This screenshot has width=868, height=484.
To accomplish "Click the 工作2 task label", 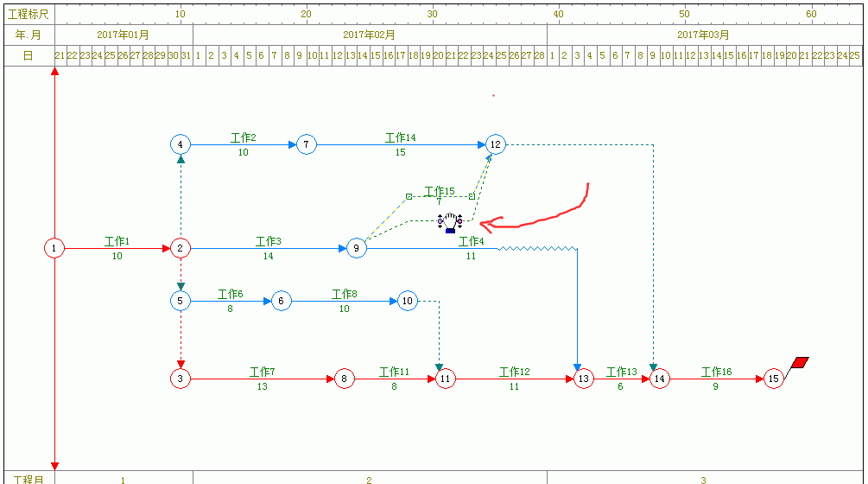I will 243,137.
